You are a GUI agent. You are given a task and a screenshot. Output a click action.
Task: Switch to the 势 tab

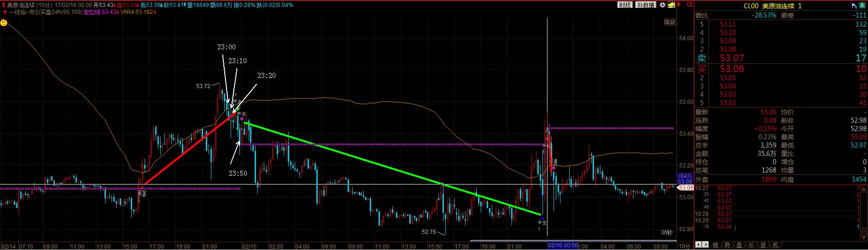pyautogui.click(x=727, y=245)
